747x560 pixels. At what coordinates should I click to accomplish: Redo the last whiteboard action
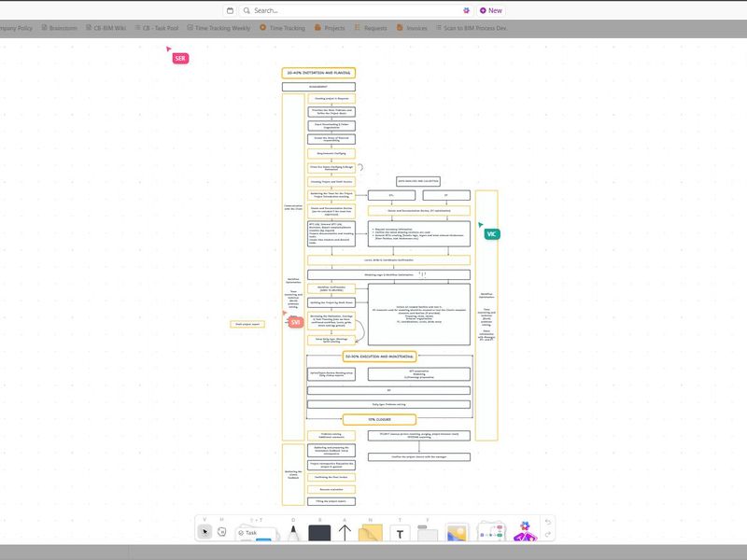[x=548, y=534]
